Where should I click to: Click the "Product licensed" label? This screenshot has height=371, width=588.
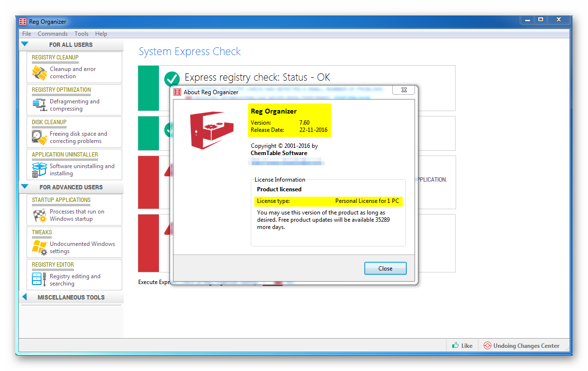click(x=279, y=189)
